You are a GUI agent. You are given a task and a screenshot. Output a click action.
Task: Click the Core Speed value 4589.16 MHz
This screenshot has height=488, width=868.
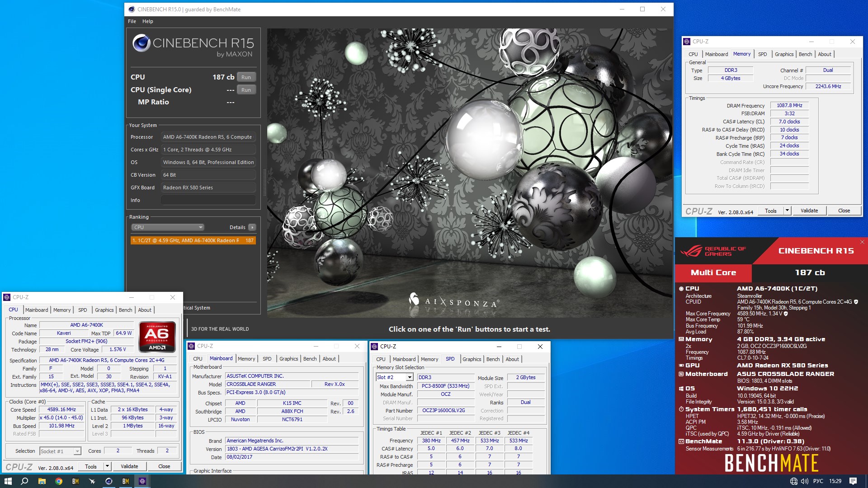pos(61,409)
